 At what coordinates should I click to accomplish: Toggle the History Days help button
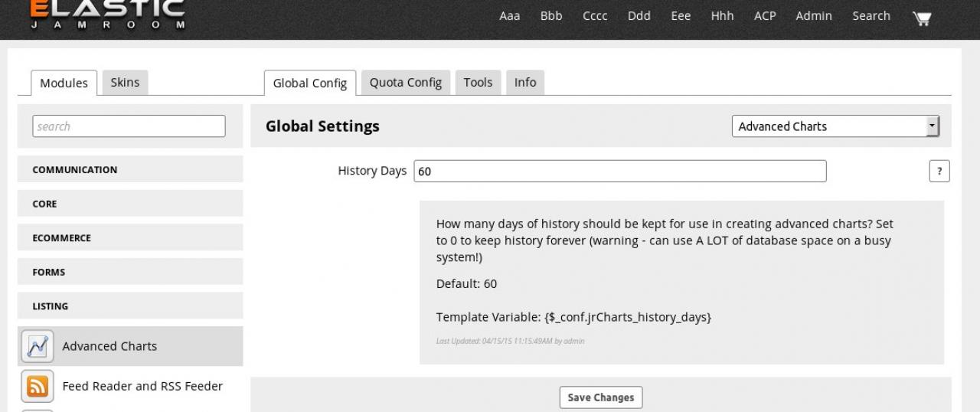[x=939, y=172]
